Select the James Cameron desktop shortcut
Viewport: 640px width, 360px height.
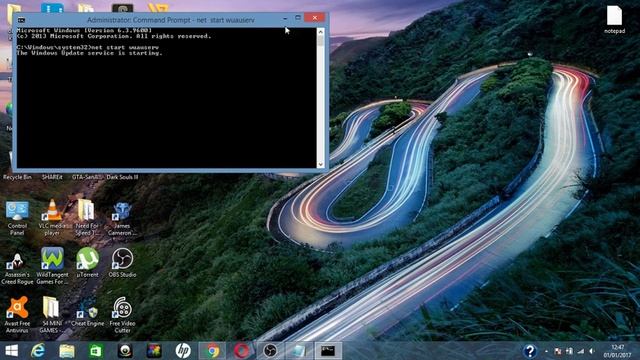122,218
